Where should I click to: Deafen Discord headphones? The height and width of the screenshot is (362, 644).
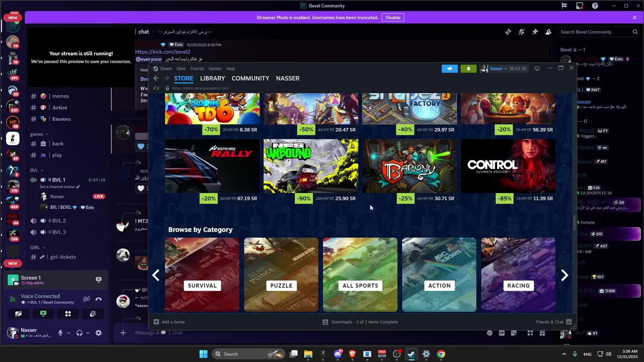[x=79, y=333]
